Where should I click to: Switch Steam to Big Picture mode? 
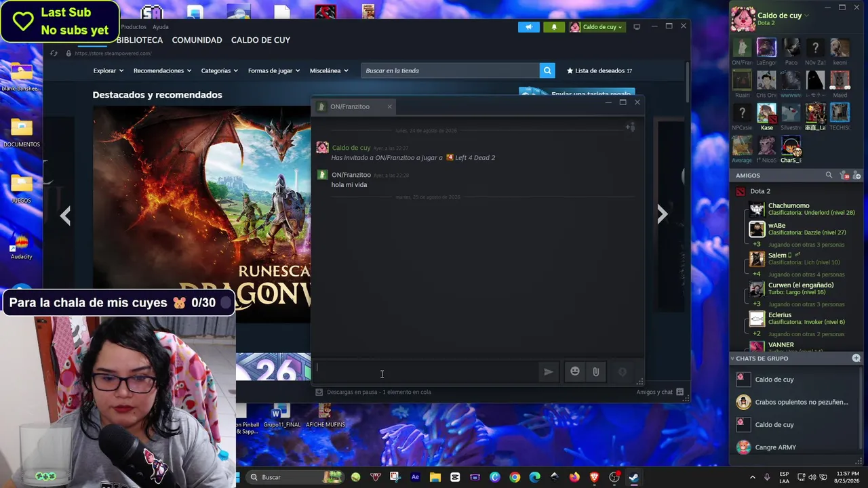tap(637, 27)
